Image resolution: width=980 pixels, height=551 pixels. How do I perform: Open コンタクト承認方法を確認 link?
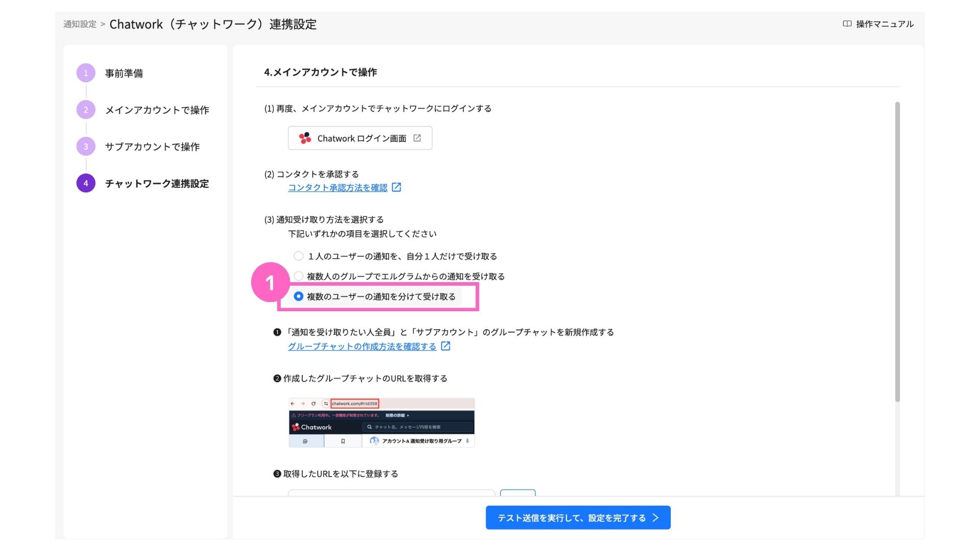click(338, 188)
